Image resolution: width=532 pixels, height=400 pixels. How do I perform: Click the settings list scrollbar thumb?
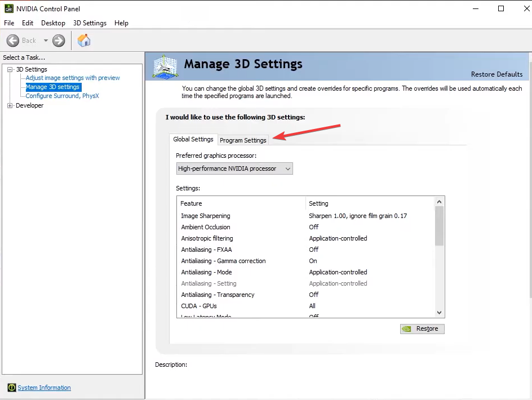pos(440,226)
